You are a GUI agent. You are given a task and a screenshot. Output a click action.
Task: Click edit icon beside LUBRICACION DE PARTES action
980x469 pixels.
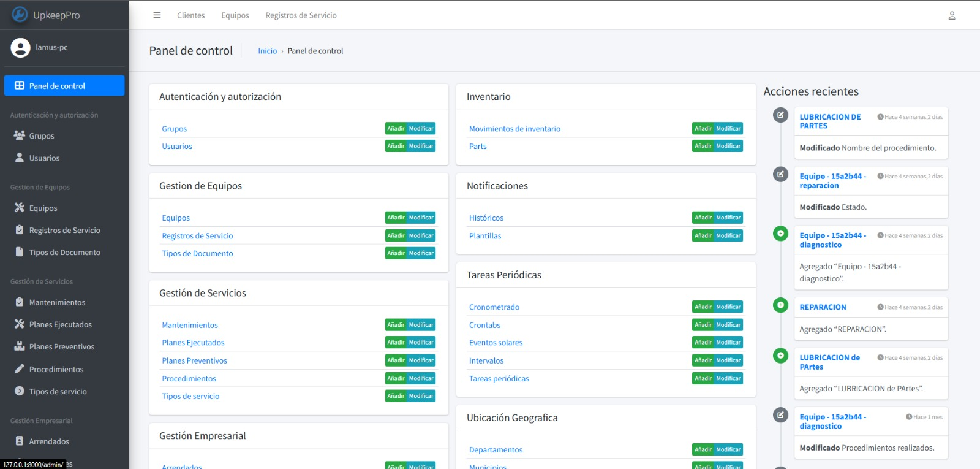780,115
